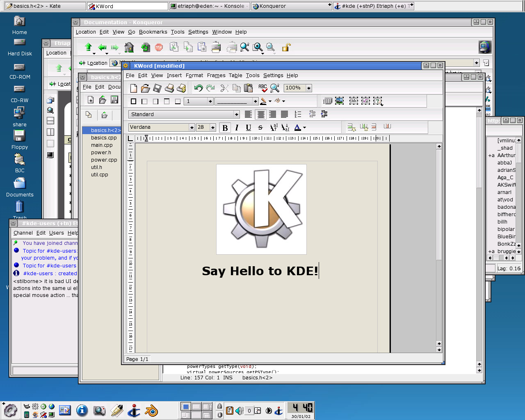
Task: Insert a formula frame in KWord
Action: point(365,101)
